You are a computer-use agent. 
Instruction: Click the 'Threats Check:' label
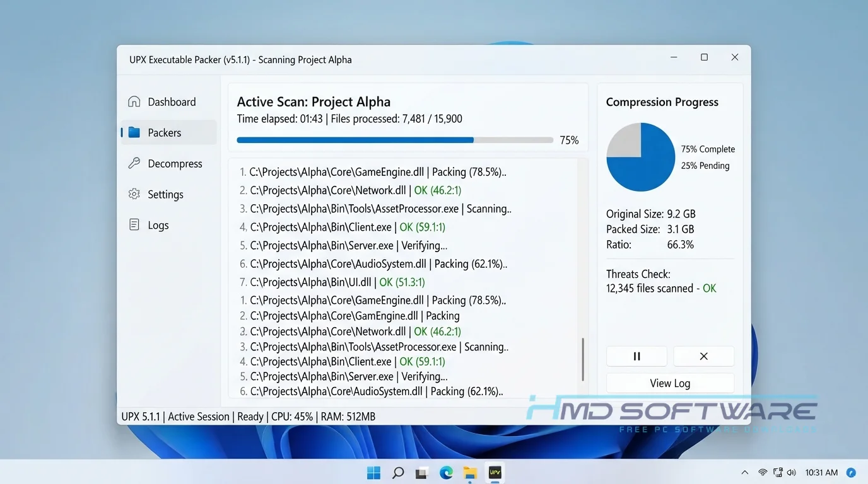pos(638,274)
